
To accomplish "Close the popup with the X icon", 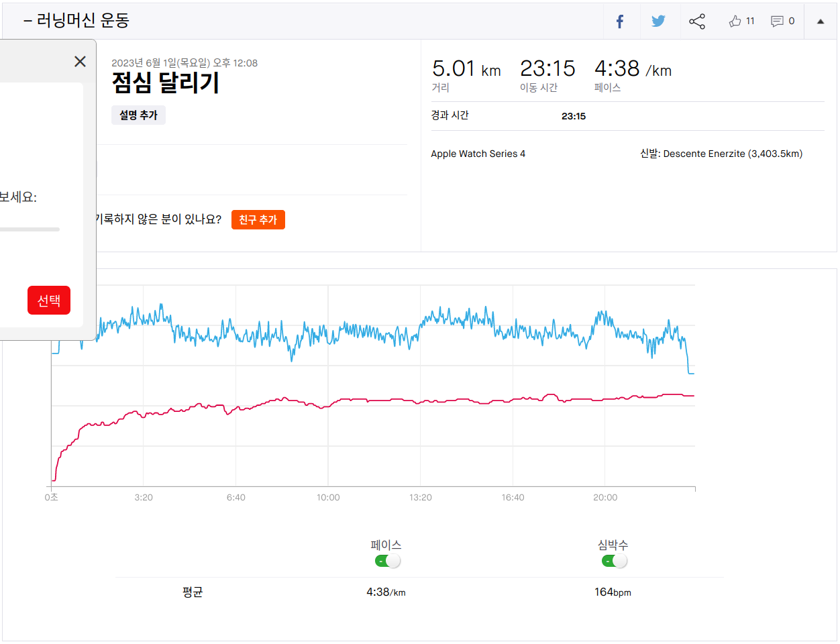I will pos(80,62).
